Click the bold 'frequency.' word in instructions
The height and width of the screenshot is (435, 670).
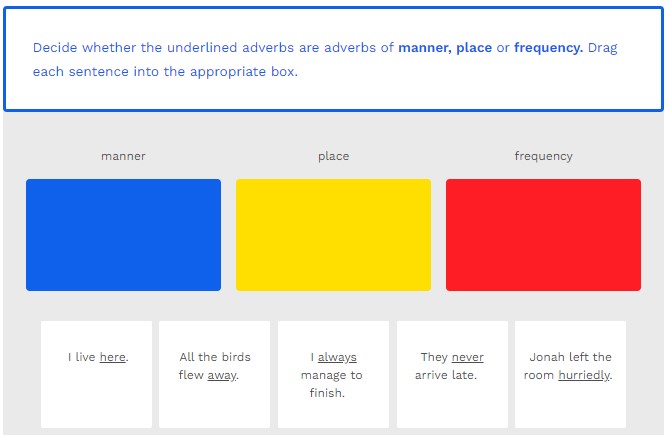(548, 47)
